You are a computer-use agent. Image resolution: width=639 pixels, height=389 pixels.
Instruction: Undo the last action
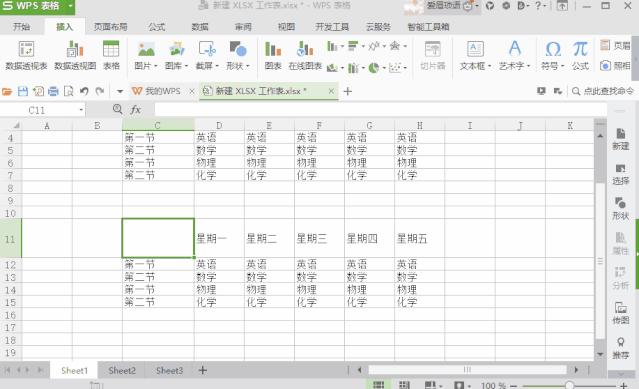click(x=84, y=91)
